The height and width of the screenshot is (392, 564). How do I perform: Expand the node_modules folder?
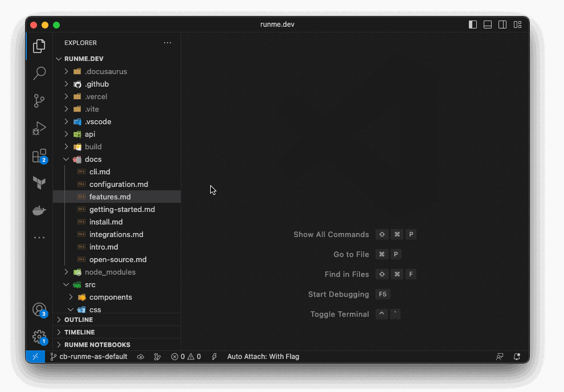(x=66, y=272)
